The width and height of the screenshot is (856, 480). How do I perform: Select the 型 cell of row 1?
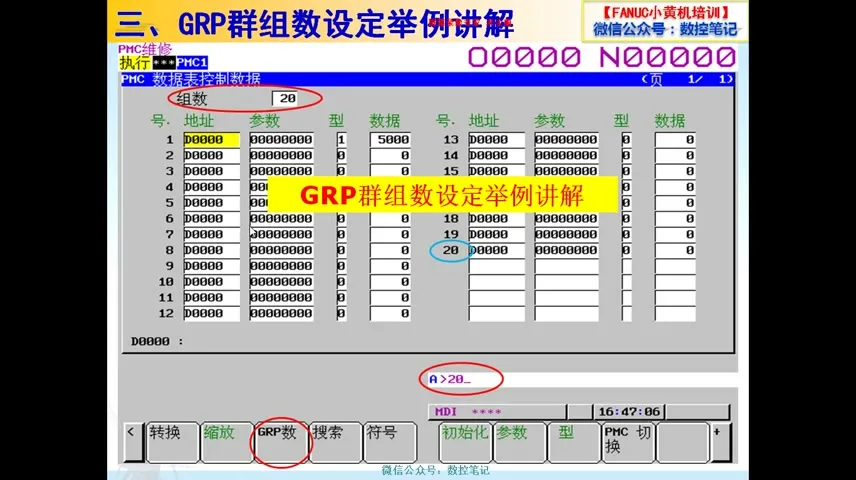pos(341,139)
